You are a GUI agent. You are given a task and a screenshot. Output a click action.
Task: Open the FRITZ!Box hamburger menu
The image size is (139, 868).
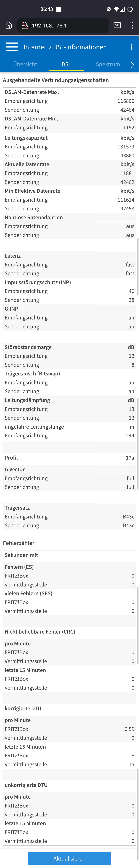[x=12, y=47]
